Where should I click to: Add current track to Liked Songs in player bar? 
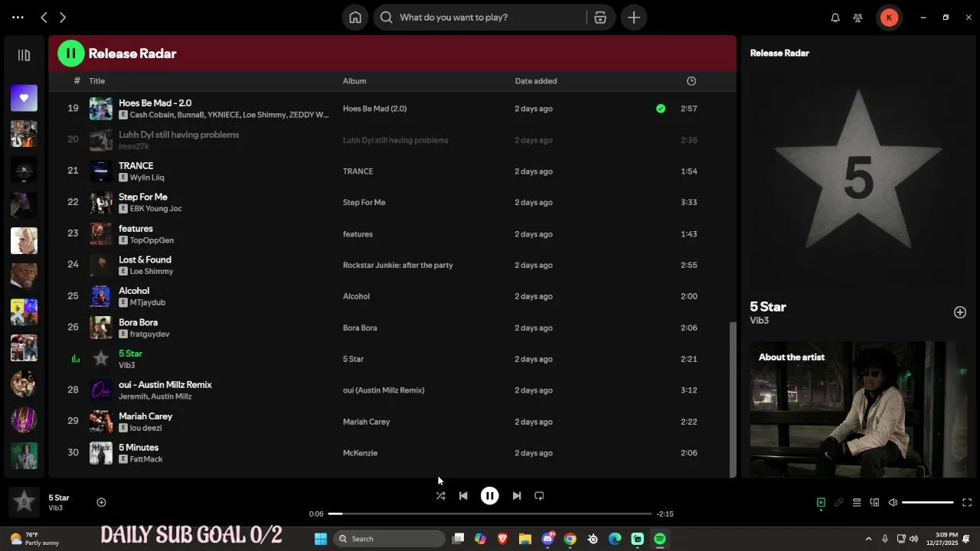pyautogui.click(x=101, y=502)
